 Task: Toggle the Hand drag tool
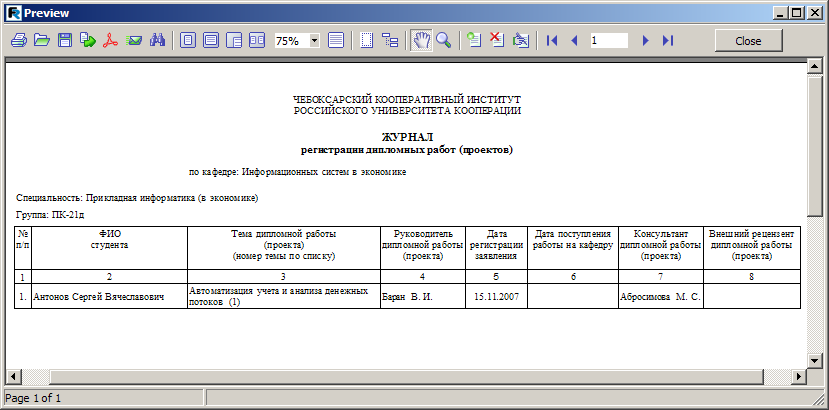[x=422, y=41]
